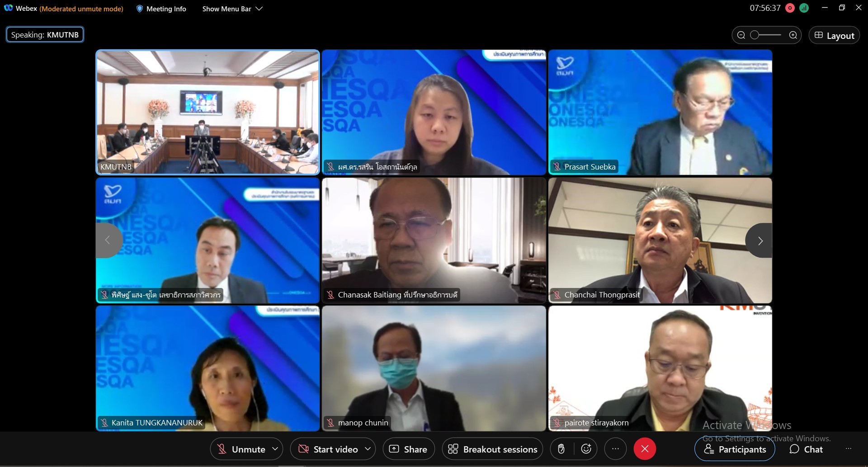Screen dimensions: 868x467
Task: Unmute the microphone
Action: [x=241, y=449]
